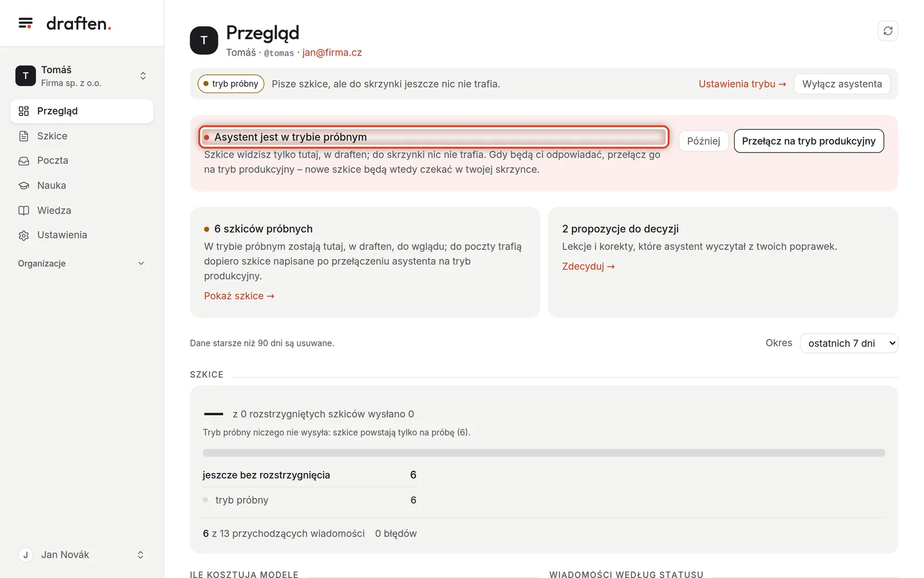
Task: Click the refresh icon at top right
Action: tap(888, 31)
